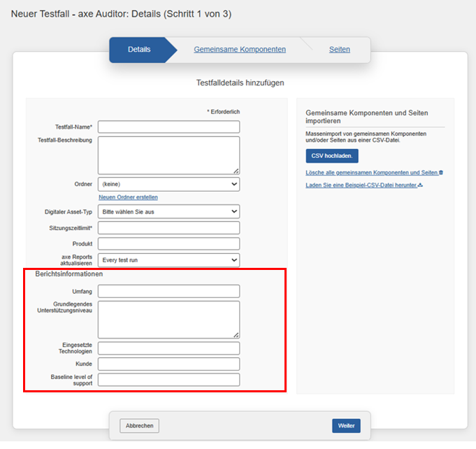Click the Grundlegendes Unterstützungsniveau text area
This screenshot has height=449, width=476.
pos(168,320)
